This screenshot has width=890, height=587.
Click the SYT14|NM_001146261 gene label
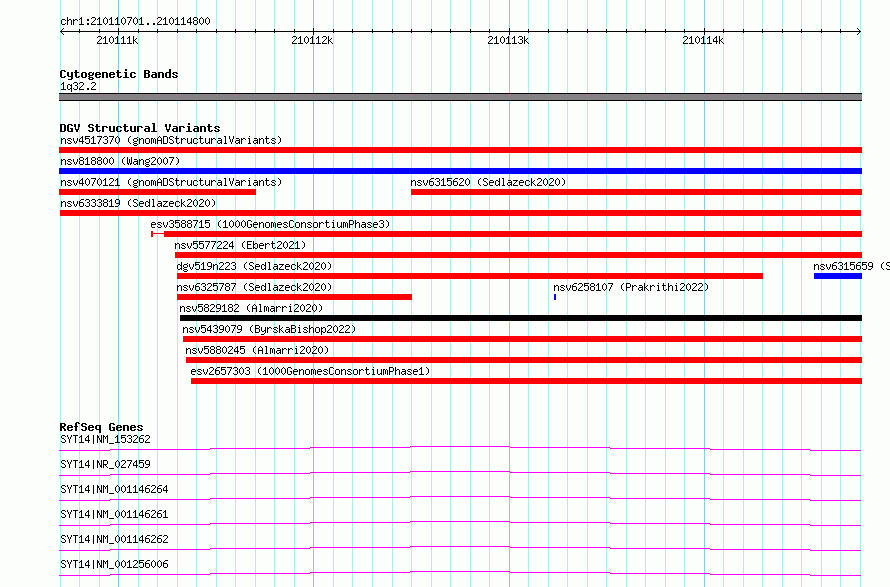[114, 514]
